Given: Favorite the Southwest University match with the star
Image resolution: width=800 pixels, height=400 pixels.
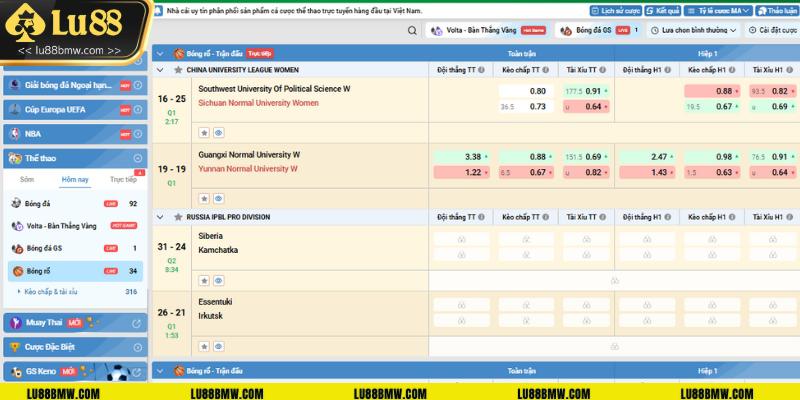Looking at the screenshot, I should [204, 131].
